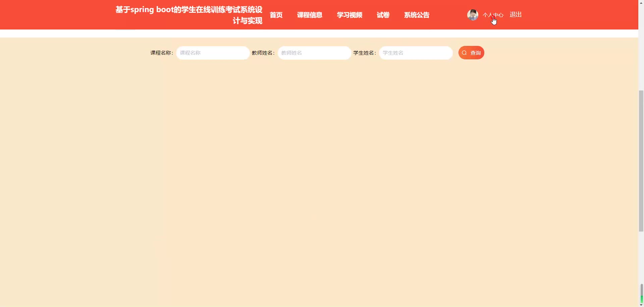Open 个人中心 link
Viewport: 644px width, 307px height.
pyautogui.click(x=493, y=15)
